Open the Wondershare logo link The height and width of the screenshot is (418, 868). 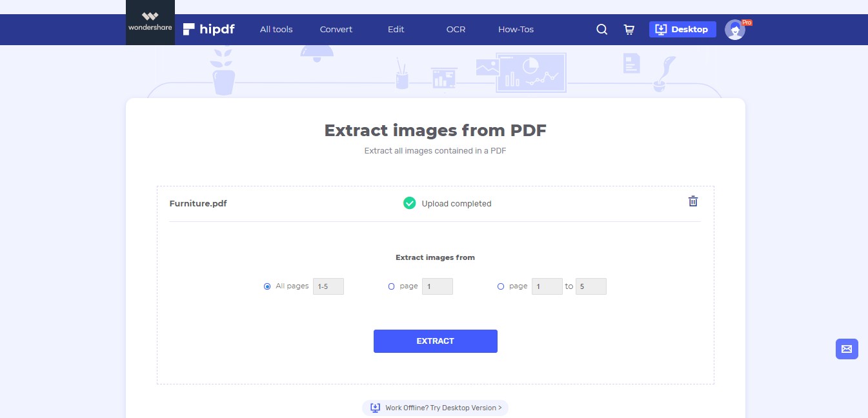[x=150, y=22]
